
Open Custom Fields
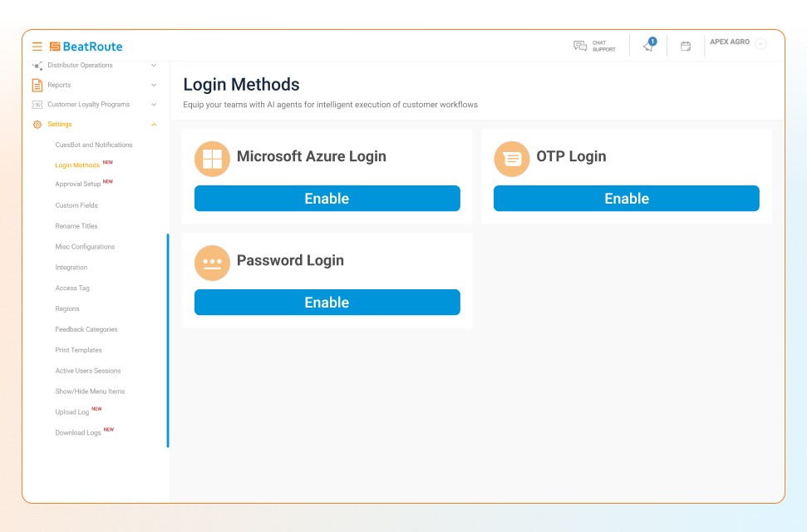[x=76, y=205]
